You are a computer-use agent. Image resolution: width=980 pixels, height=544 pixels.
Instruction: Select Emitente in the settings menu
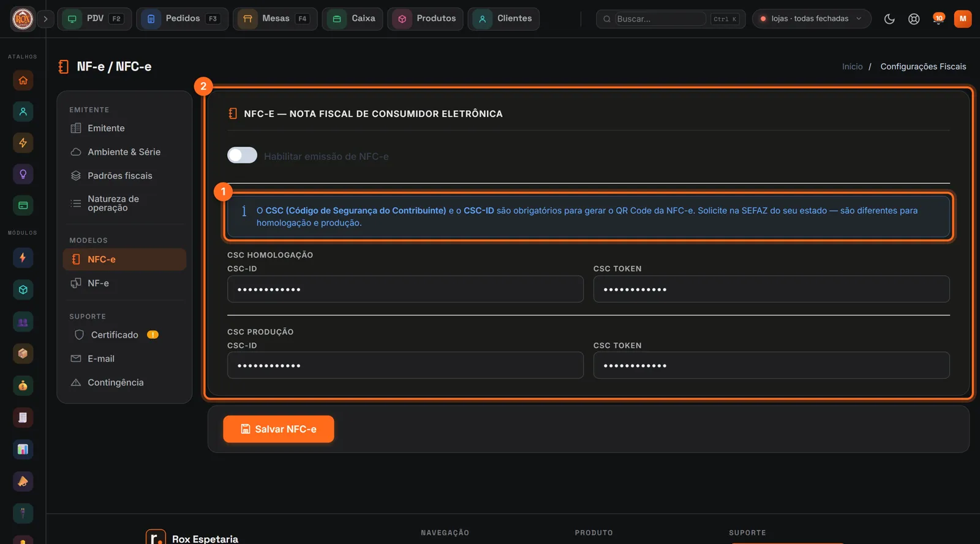pos(124,128)
